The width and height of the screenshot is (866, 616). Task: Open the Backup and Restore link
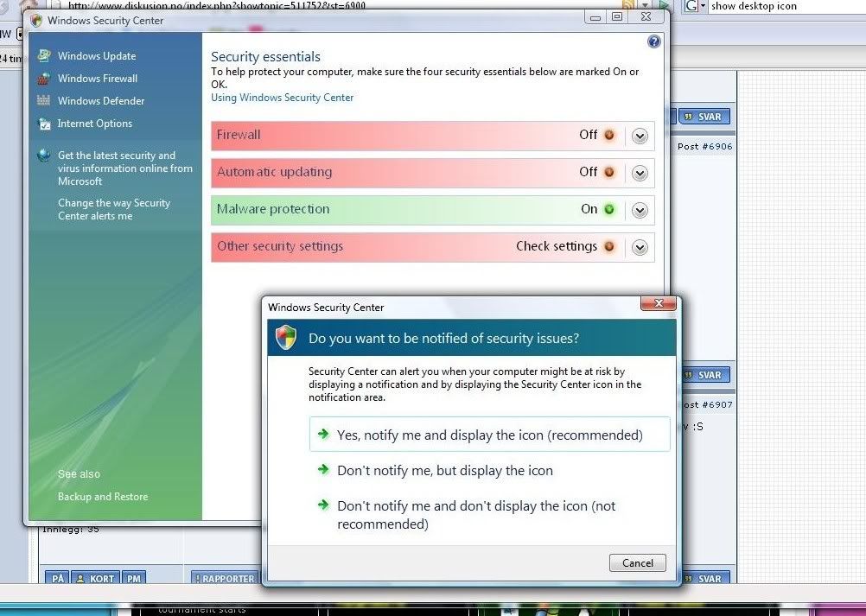tap(103, 497)
